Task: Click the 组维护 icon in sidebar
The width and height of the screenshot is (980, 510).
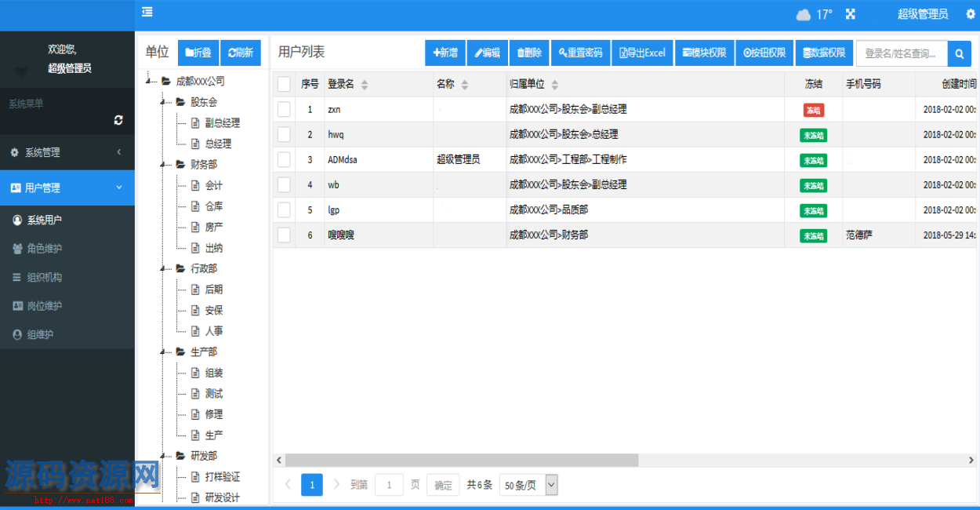Action: coord(17,334)
